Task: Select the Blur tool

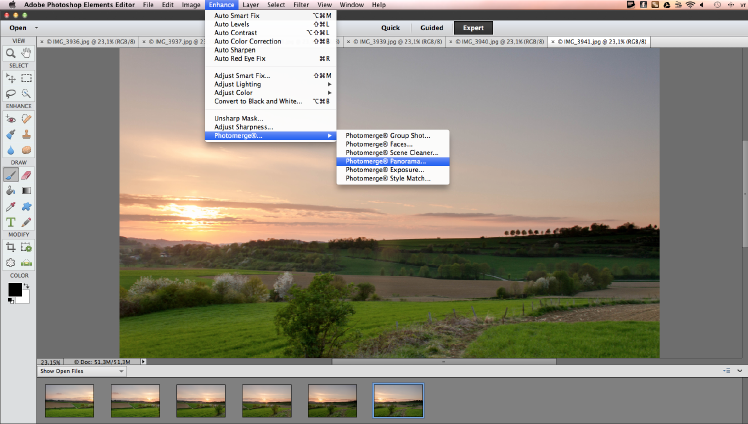Action: coord(10,150)
